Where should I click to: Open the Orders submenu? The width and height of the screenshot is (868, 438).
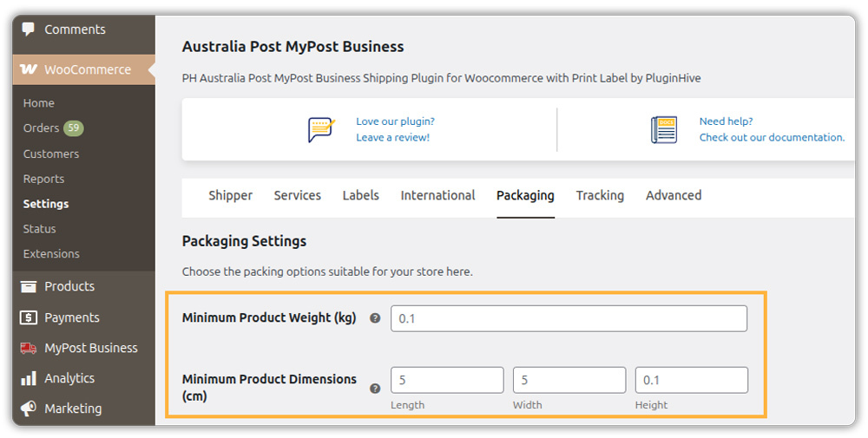coord(41,127)
